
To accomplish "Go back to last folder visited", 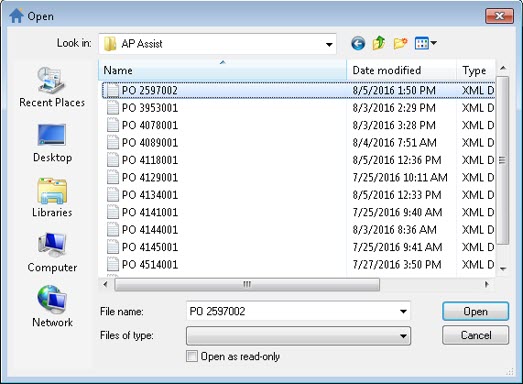I will [x=358, y=43].
